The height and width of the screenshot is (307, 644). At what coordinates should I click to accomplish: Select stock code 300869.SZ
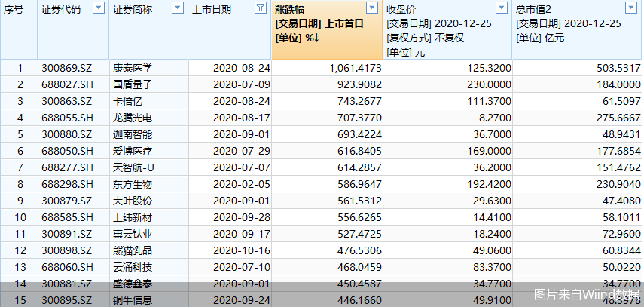(x=66, y=68)
